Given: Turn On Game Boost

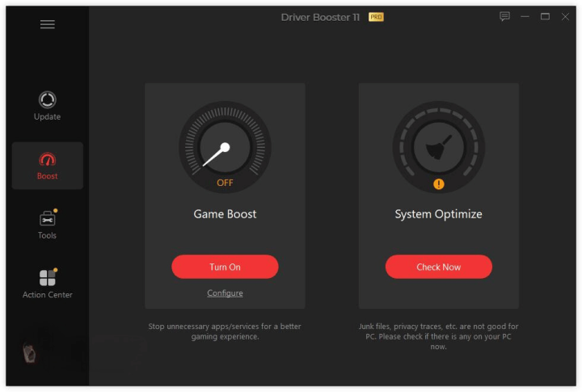Looking at the screenshot, I should (x=225, y=267).
